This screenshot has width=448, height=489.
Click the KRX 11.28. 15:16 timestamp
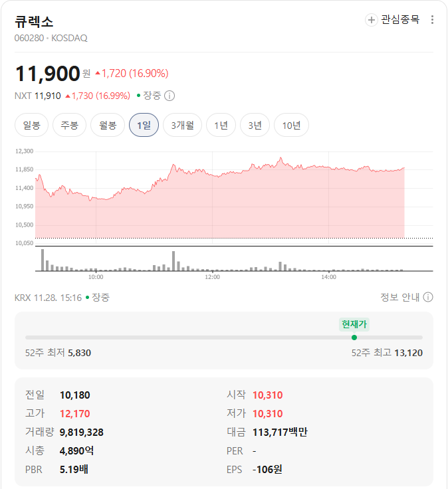pyautogui.click(x=48, y=298)
